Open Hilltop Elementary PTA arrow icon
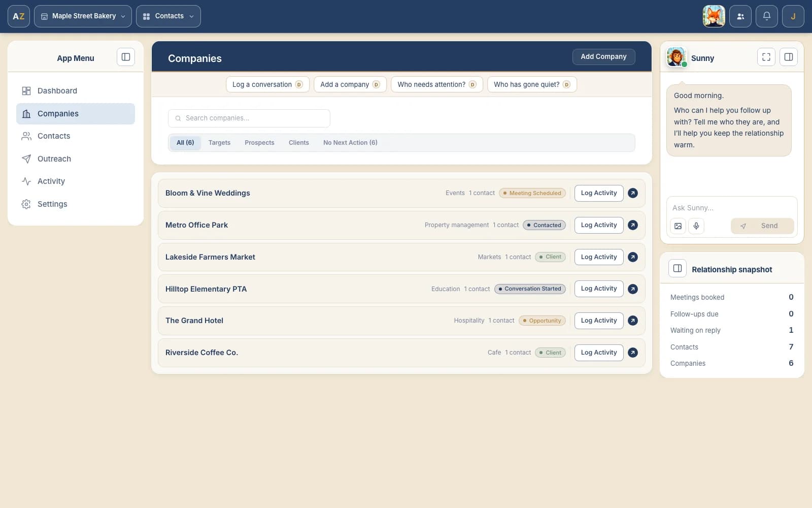 pyautogui.click(x=633, y=289)
